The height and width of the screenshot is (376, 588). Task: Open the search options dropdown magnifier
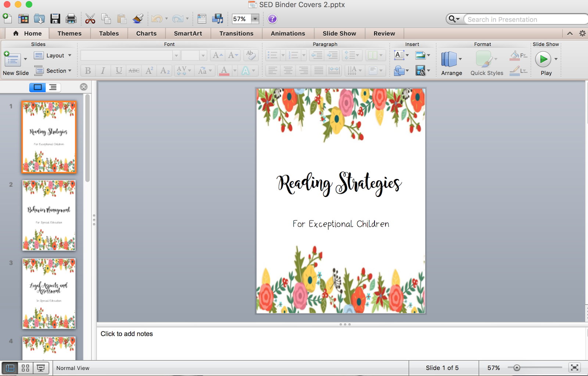coord(454,19)
